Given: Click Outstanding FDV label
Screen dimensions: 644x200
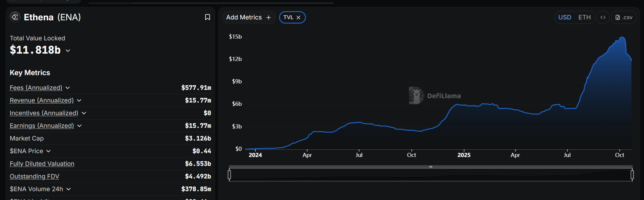Looking at the screenshot, I should 34,176.
